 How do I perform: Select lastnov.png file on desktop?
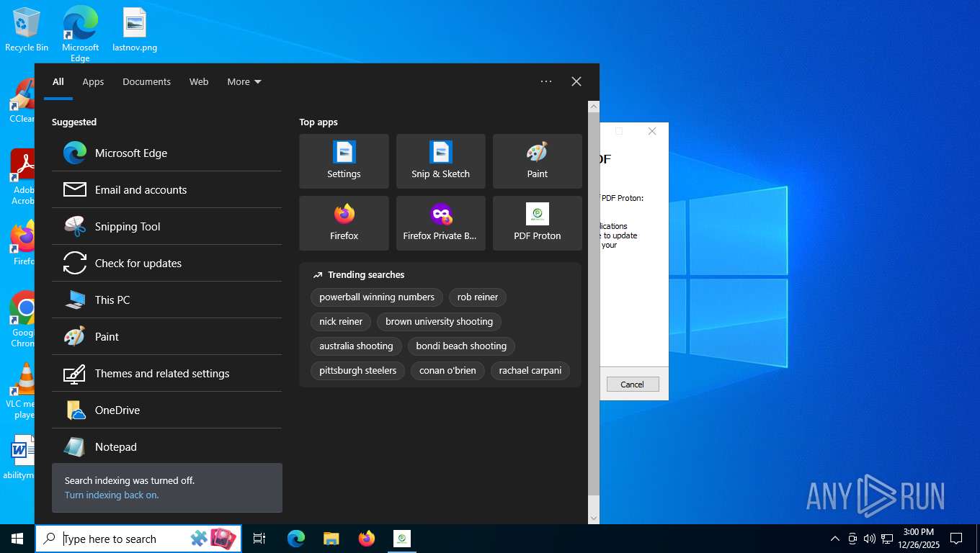(x=135, y=30)
